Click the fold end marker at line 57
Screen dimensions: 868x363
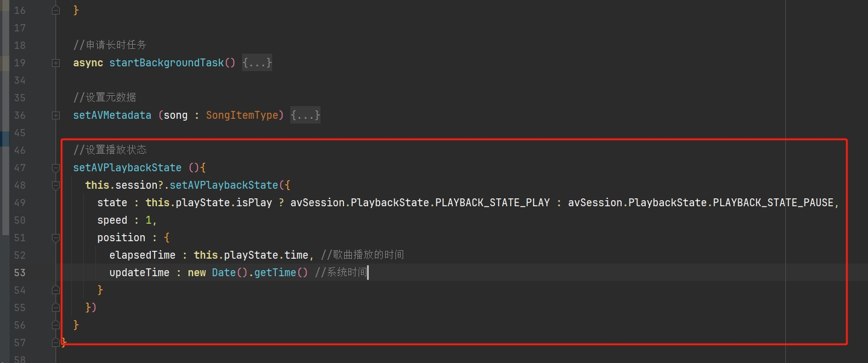pyautogui.click(x=56, y=342)
